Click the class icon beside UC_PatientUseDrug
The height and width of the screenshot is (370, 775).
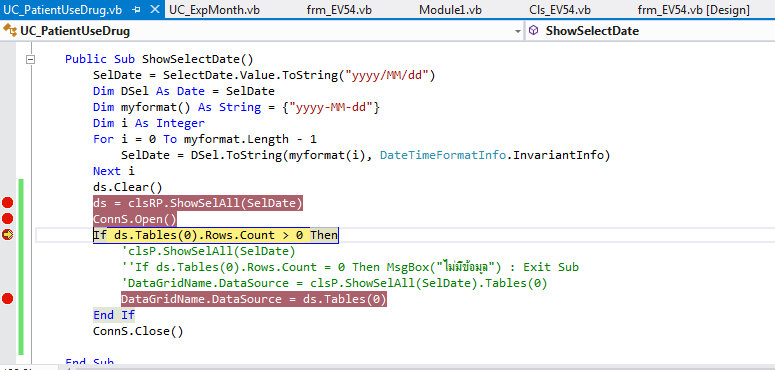pos(10,31)
